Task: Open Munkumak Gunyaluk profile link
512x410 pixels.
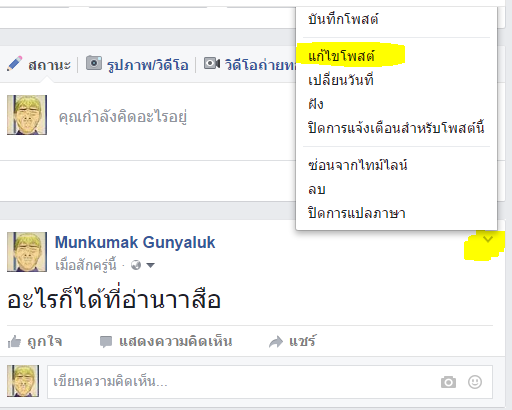Action: (135, 242)
